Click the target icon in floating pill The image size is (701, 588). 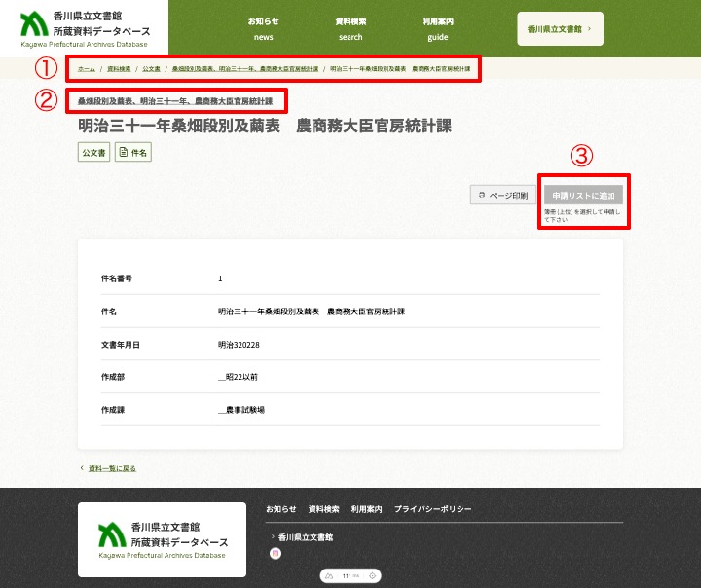(372, 576)
